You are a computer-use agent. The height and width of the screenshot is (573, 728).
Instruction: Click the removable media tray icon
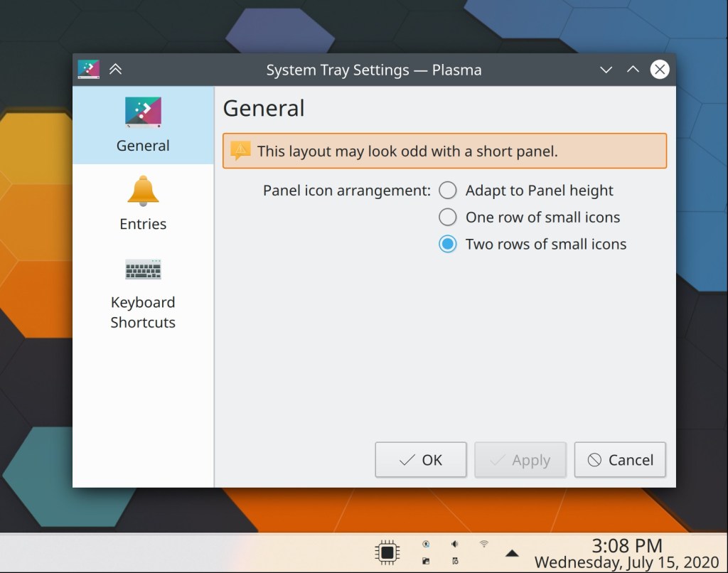[426, 561]
